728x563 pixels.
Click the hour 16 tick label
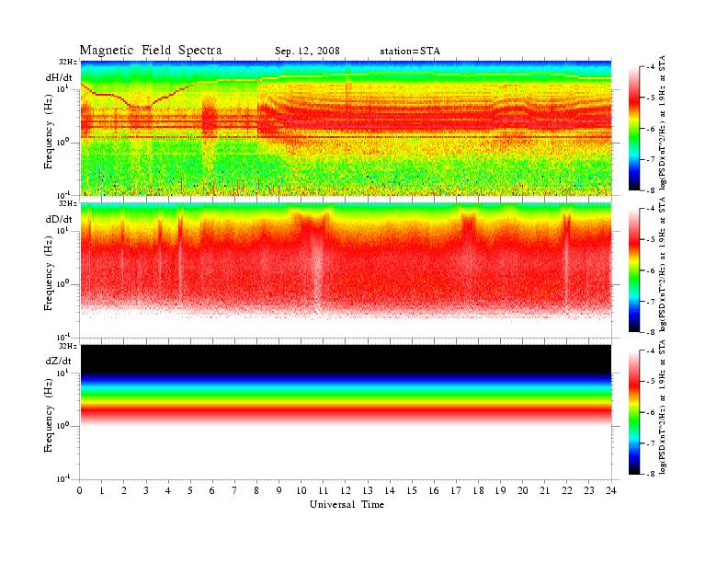[434, 490]
